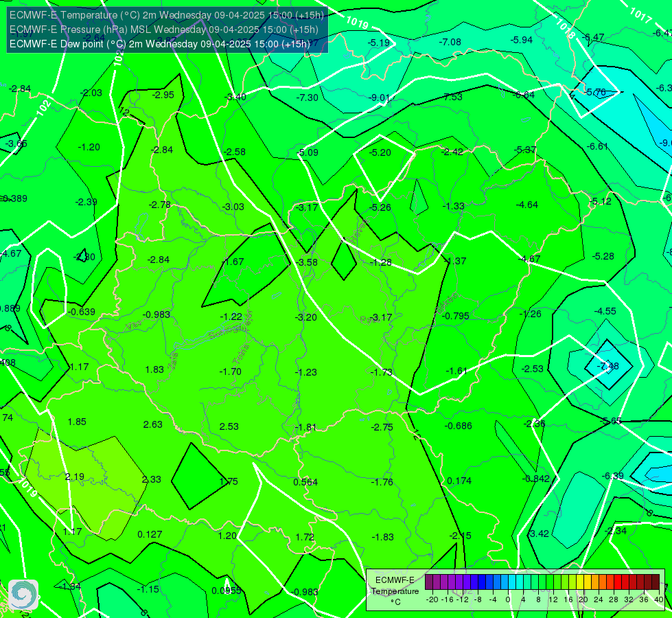Click the dew point value -3.58
Image resolution: width=672 pixels, height=618 pixels.
pos(307,262)
